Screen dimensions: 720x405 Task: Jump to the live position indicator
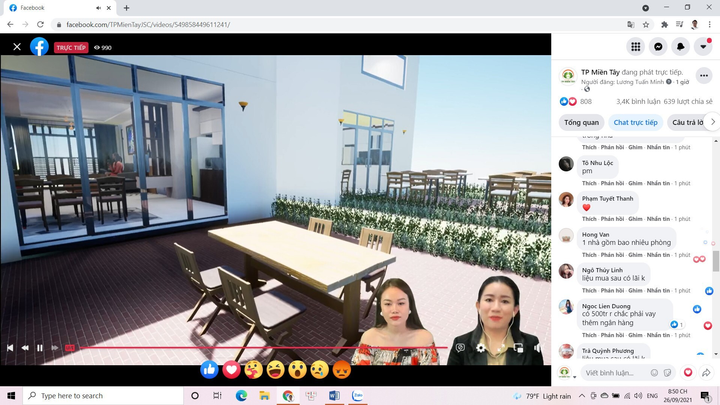69,348
